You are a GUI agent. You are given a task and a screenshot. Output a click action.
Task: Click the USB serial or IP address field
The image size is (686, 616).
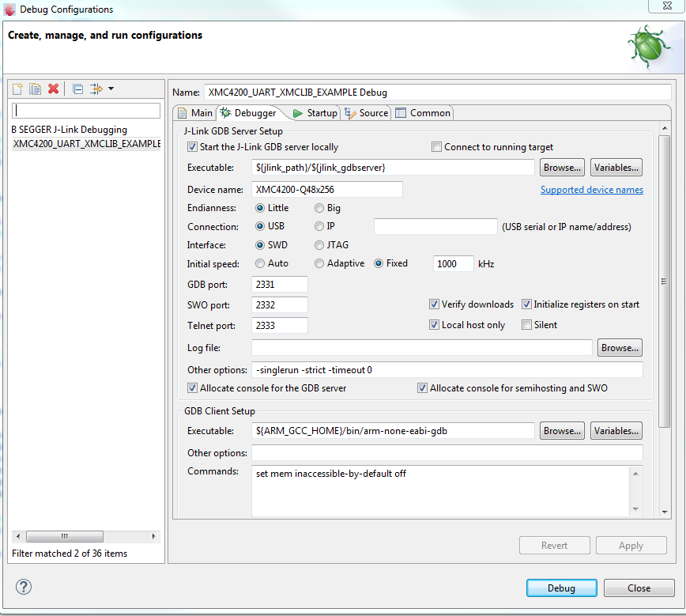click(x=435, y=226)
